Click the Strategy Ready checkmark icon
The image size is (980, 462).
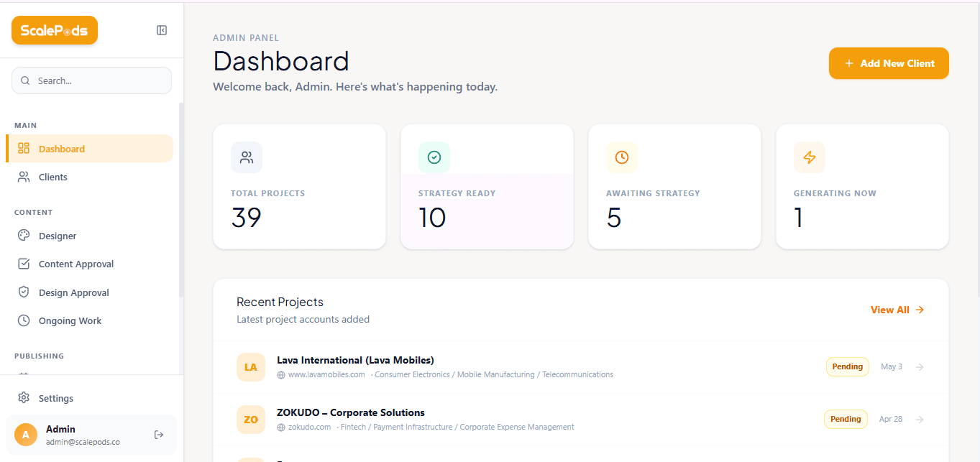tap(434, 157)
